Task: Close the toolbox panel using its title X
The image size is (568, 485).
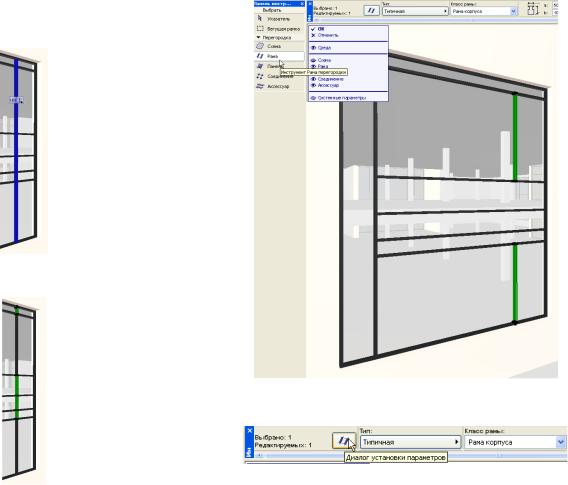Action: (x=302, y=4)
